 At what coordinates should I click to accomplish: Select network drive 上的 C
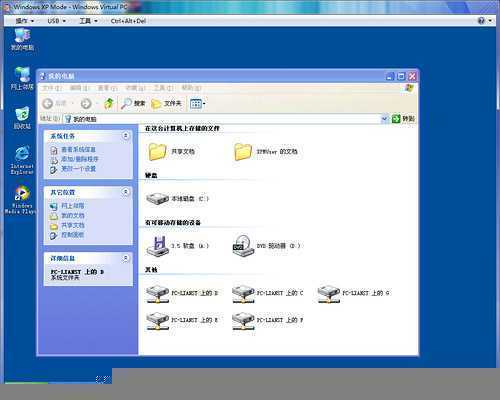[268, 293]
